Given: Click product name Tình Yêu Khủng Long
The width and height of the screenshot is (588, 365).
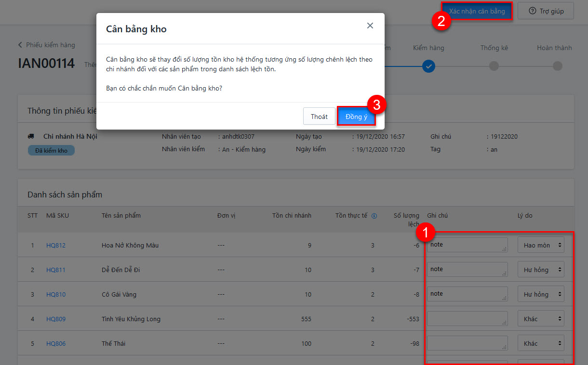Looking at the screenshot, I should (x=131, y=319).
